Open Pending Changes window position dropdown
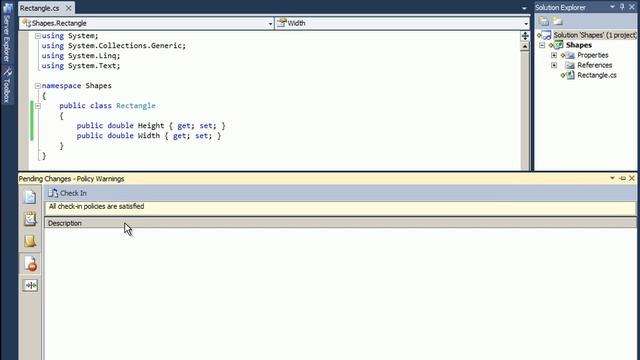Viewport: 640px width, 360px height. tap(613, 178)
